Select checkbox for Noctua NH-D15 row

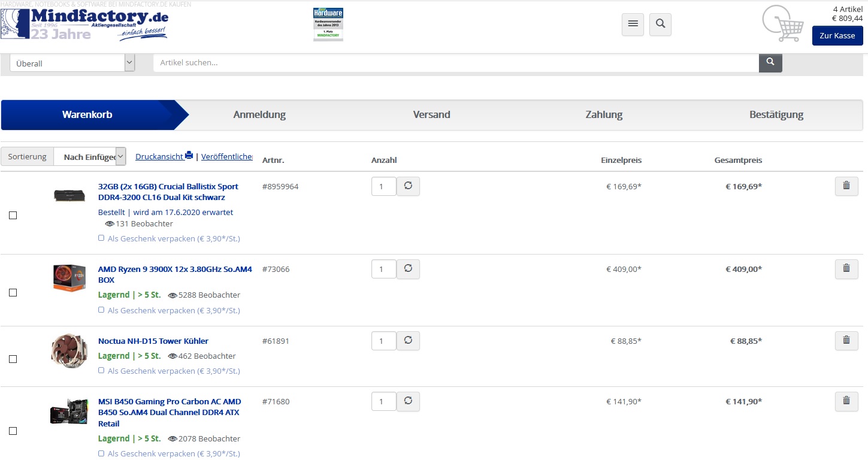pyautogui.click(x=13, y=359)
